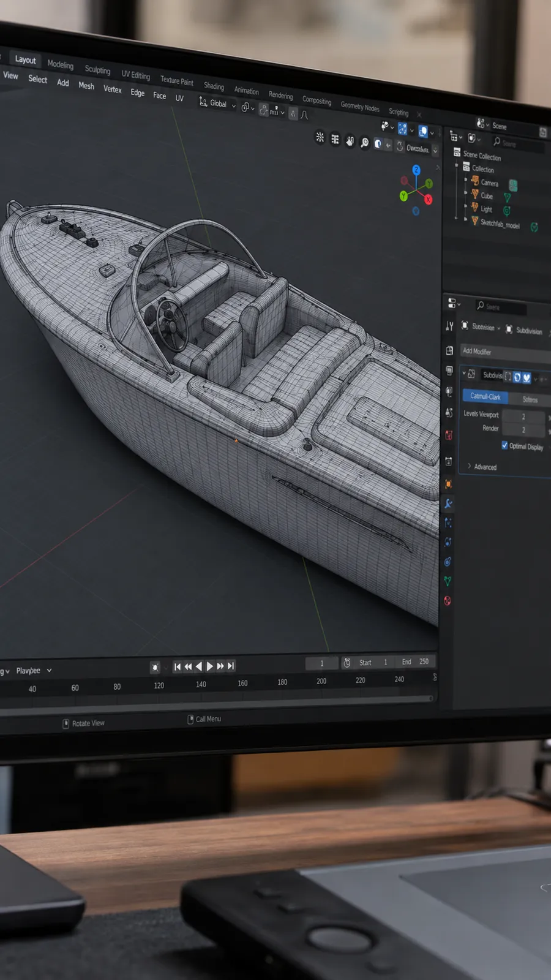This screenshot has width=551, height=980.
Task: Click the red X axis on navigation gizmo
Action: point(428,199)
